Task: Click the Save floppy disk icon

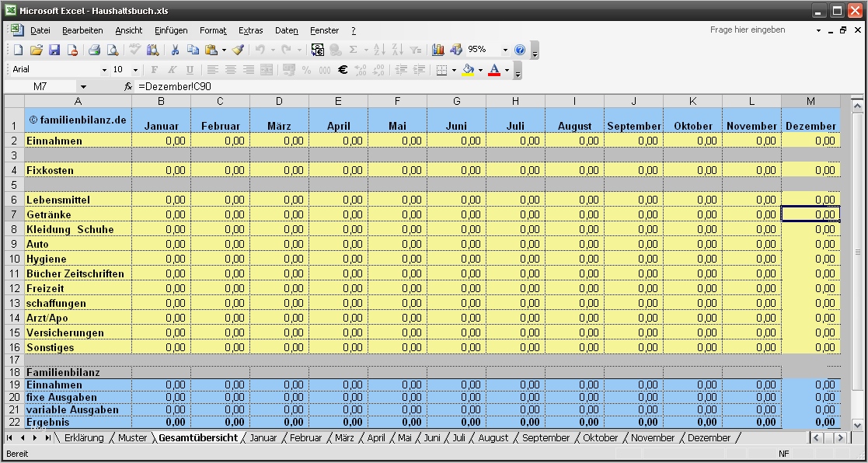Action: tap(54, 50)
